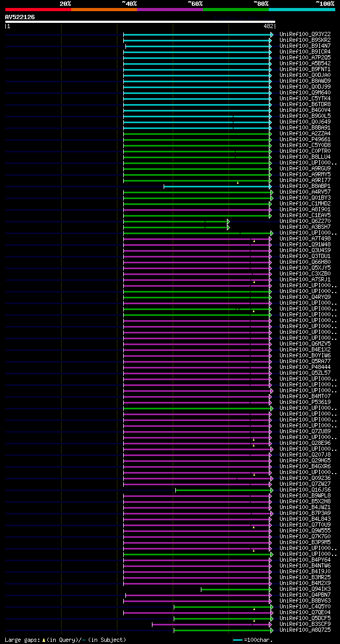Select the UniRef100_Q7ZU89 entry
This screenshot has height=644, width=340.
tap(305, 431)
